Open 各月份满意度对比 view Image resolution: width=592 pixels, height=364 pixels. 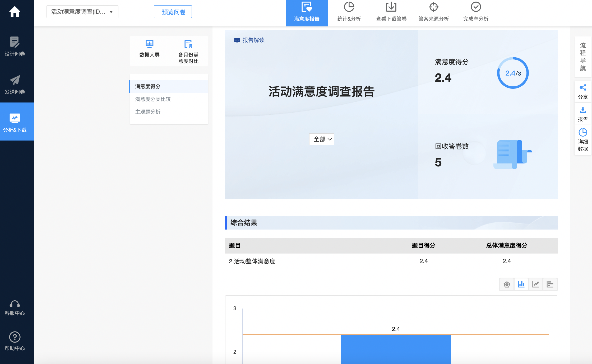188,52
